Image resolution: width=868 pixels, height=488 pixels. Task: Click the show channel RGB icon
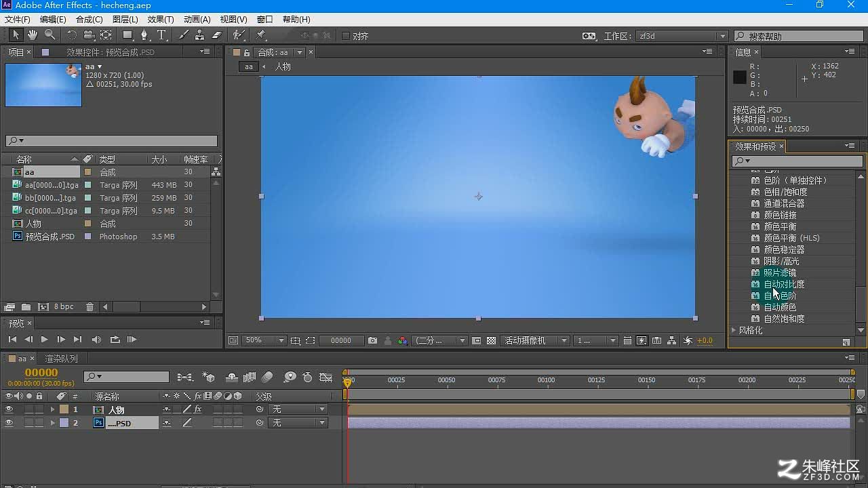tap(403, 340)
